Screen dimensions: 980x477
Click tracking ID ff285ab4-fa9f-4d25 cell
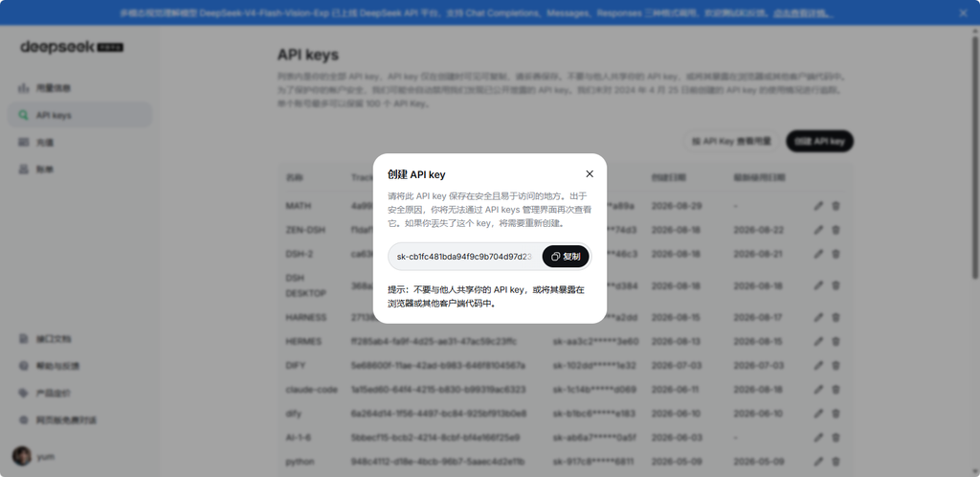[x=434, y=341]
